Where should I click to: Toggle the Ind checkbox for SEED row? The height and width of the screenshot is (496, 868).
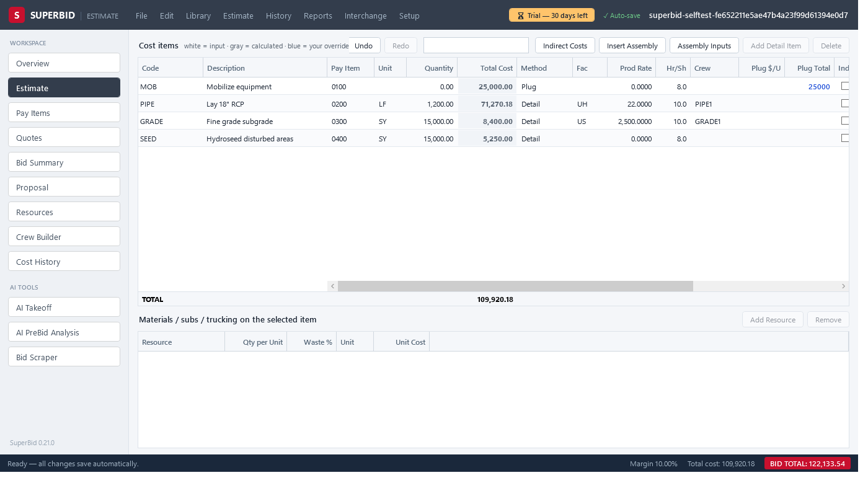coord(845,138)
